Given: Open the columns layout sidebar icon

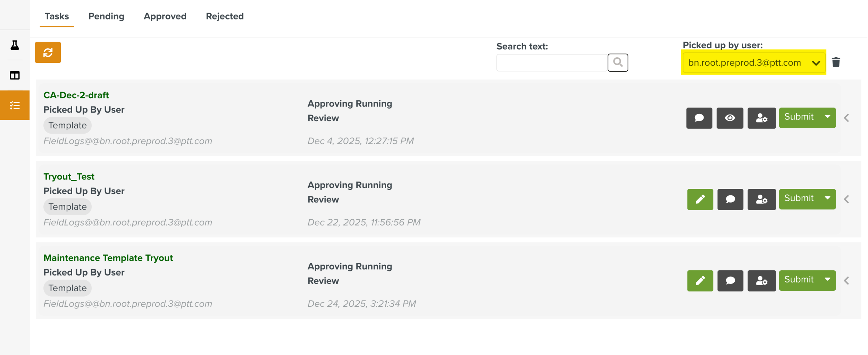Looking at the screenshot, I should pyautogui.click(x=15, y=75).
